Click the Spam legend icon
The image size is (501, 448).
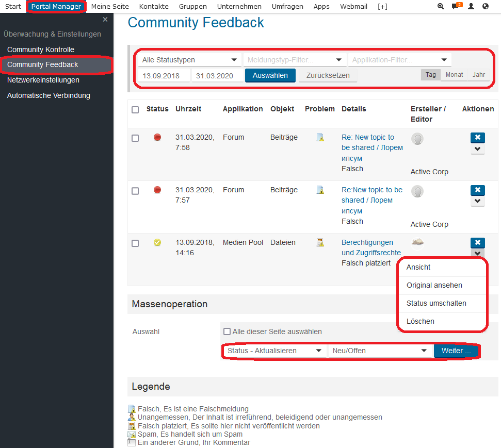[132, 434]
